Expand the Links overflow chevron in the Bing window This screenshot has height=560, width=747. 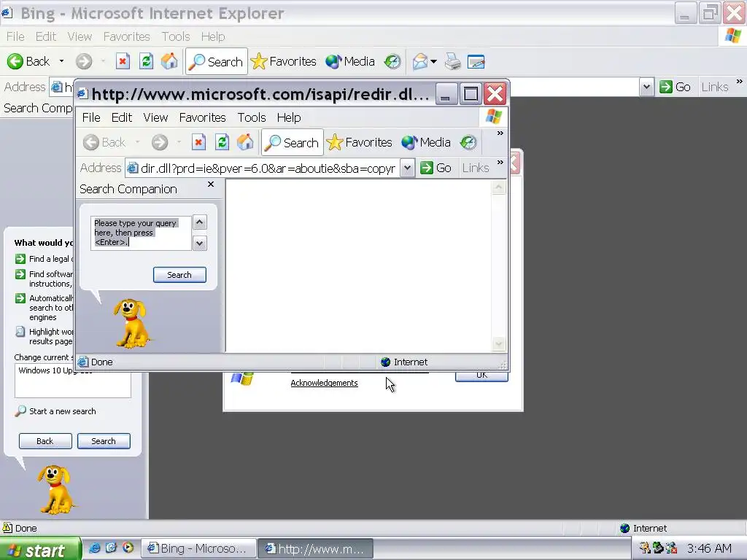click(x=739, y=82)
